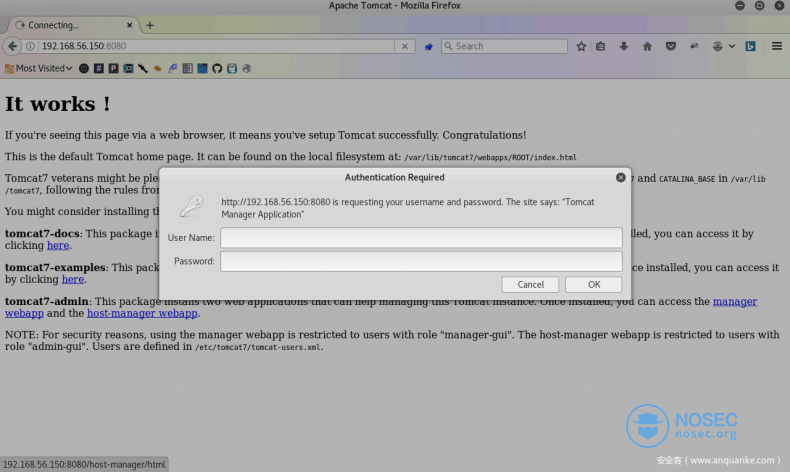Close Authentication Required dialog with X

pyautogui.click(x=621, y=177)
